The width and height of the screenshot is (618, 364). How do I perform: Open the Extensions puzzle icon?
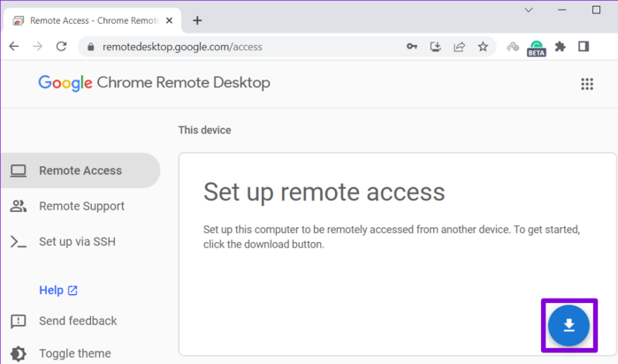pyautogui.click(x=560, y=47)
